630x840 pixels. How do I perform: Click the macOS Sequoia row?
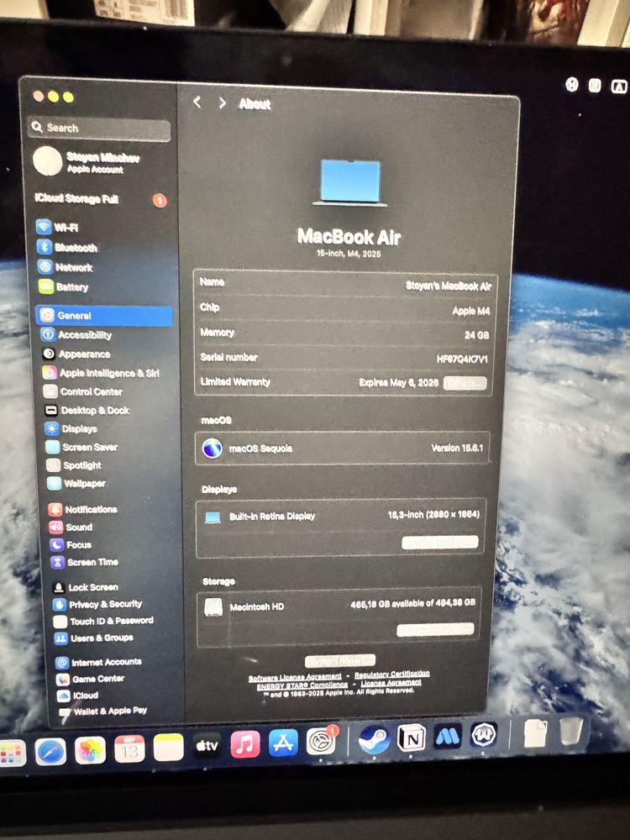343,448
